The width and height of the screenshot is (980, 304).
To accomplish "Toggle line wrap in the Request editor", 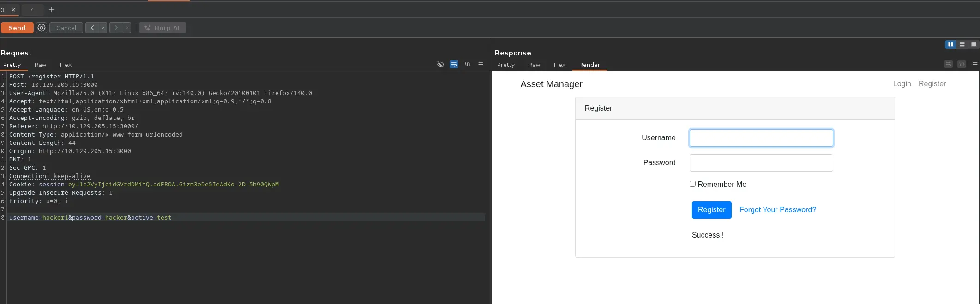I will 454,65.
